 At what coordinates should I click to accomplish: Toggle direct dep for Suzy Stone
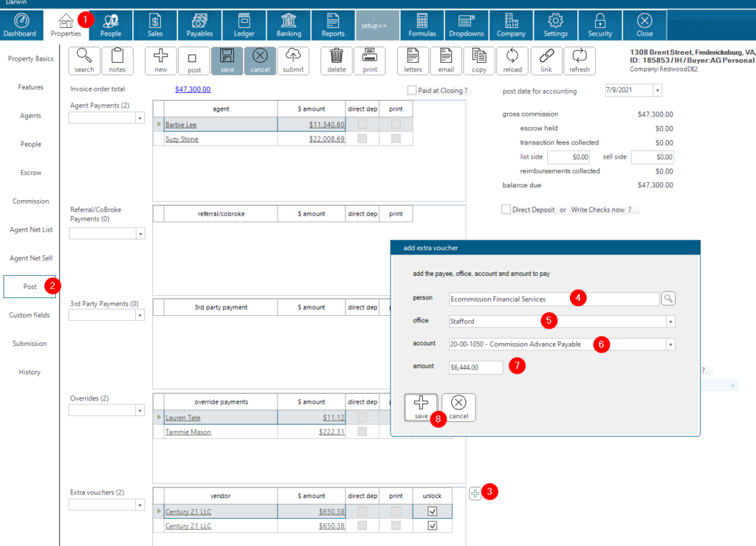pos(362,139)
